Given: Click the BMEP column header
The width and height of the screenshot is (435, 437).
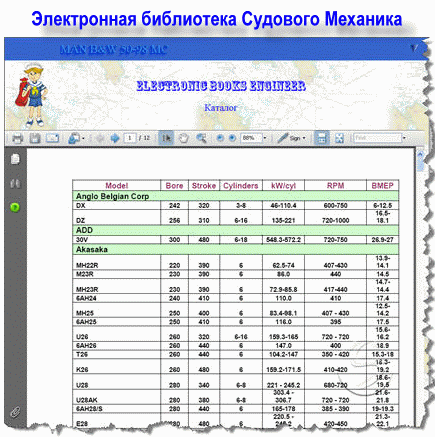Looking at the screenshot, I should pyautogui.click(x=382, y=186).
